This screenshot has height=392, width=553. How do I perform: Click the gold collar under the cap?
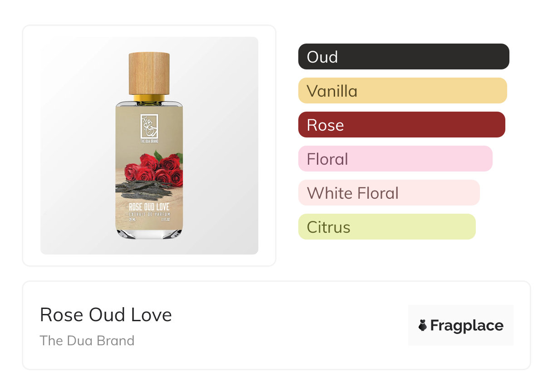(x=149, y=98)
